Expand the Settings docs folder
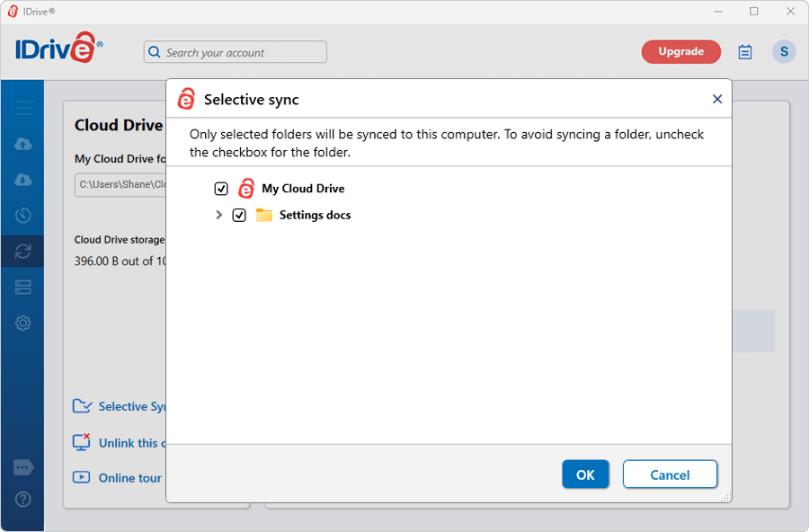The width and height of the screenshot is (809, 532). (218, 216)
